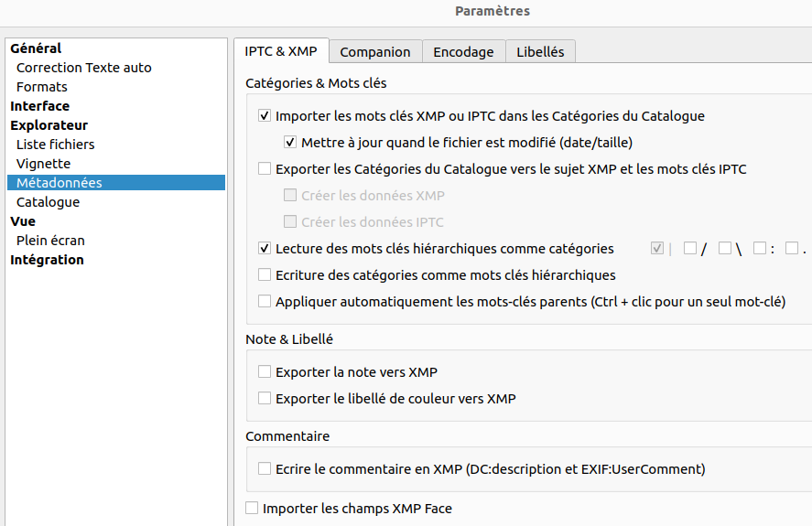Switch to the Companion tab

click(375, 52)
